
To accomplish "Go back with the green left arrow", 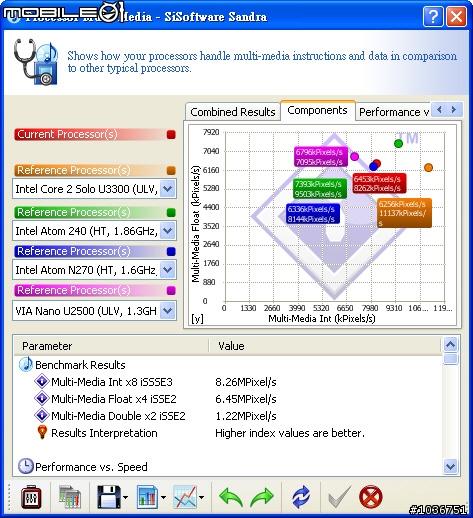I will [x=231, y=497].
